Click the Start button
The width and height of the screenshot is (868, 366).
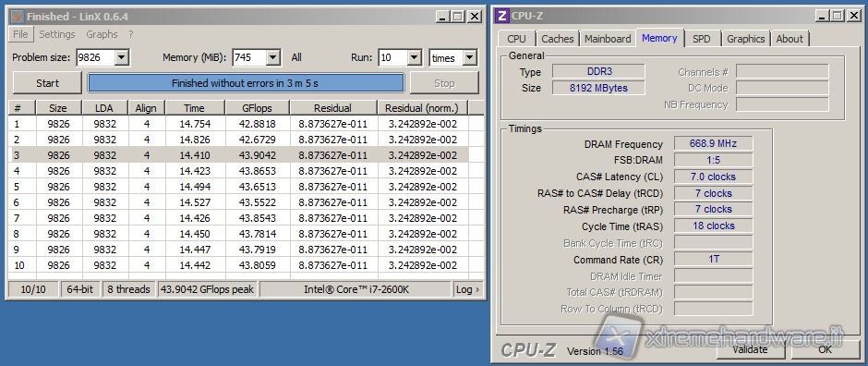pyautogui.click(x=48, y=83)
